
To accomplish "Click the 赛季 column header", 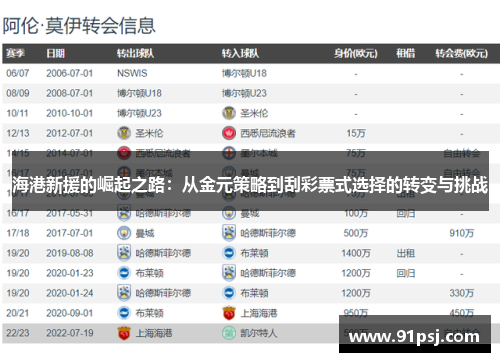I will 15,53.
